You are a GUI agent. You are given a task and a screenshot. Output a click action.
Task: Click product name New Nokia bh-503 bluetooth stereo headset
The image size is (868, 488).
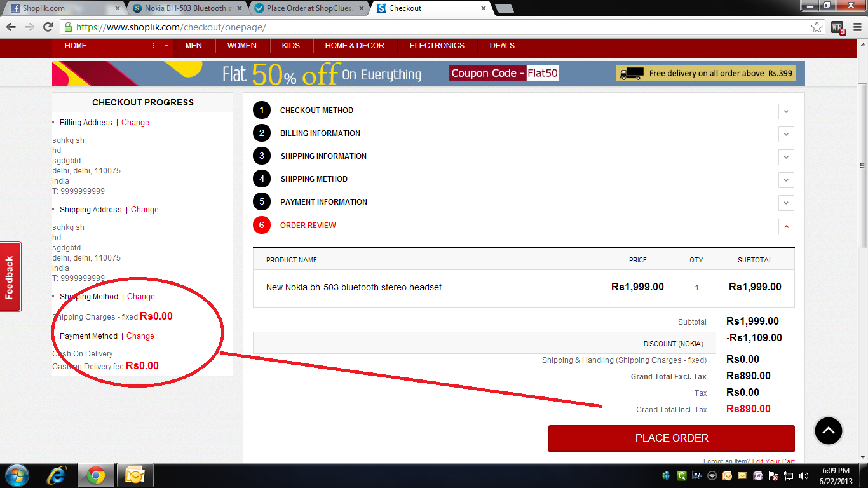(x=354, y=288)
